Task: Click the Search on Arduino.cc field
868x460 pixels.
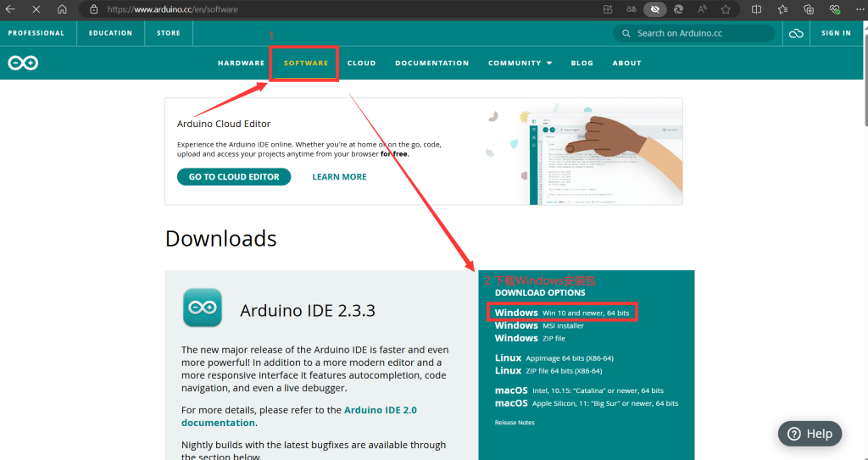Action: coord(695,33)
